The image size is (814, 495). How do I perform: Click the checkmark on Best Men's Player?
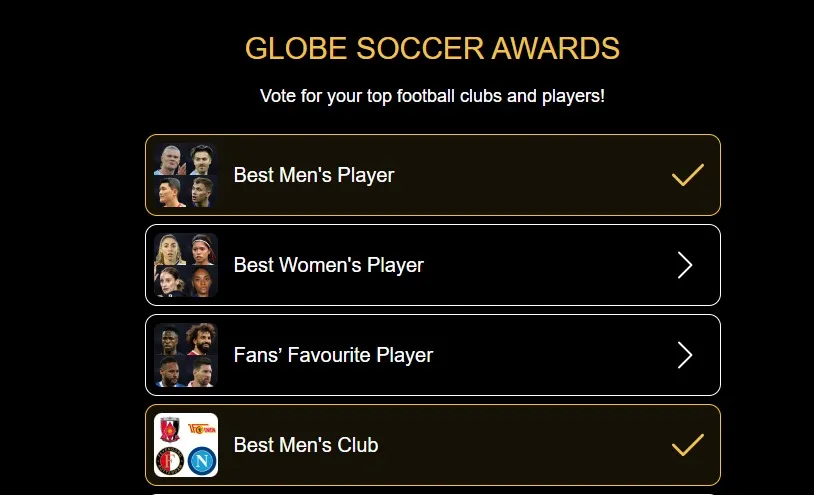point(687,175)
